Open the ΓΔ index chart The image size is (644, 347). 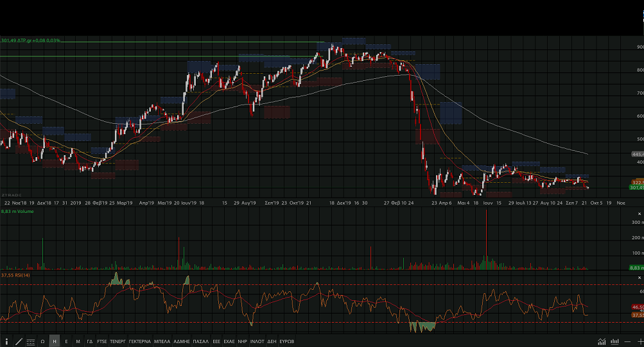click(x=90, y=341)
